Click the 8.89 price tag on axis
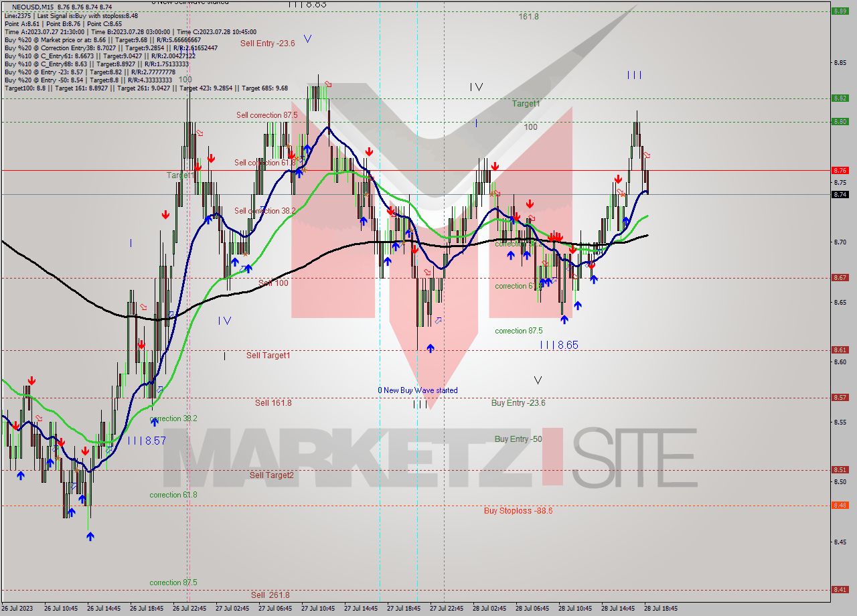The image size is (857, 616). click(840, 11)
